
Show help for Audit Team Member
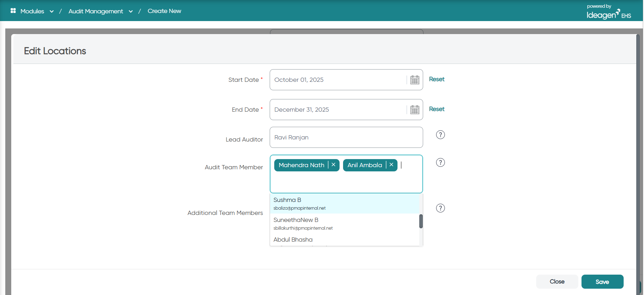tap(440, 163)
